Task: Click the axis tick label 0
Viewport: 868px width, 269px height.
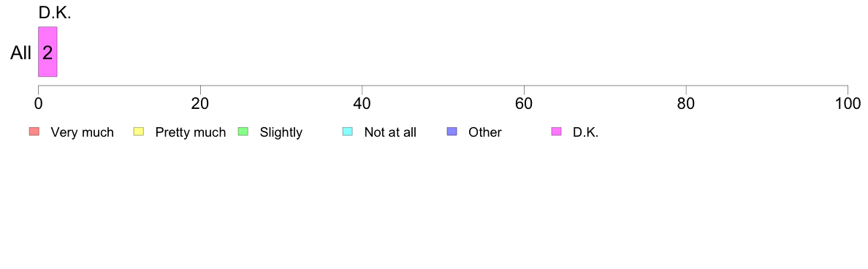Action: (x=38, y=104)
